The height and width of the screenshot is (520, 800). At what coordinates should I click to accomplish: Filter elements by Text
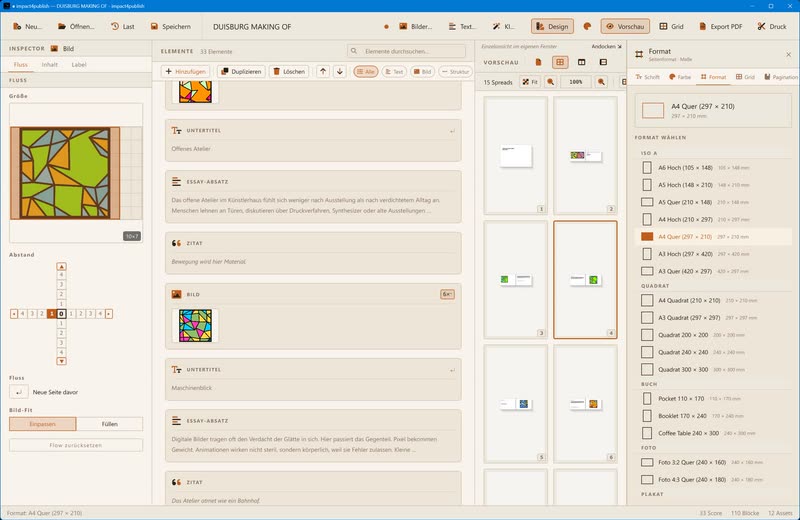pyautogui.click(x=394, y=71)
